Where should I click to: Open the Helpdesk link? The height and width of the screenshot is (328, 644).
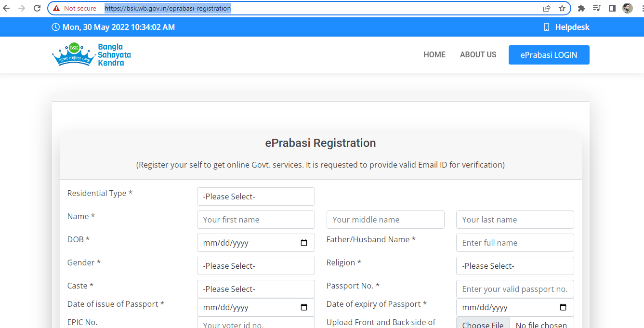click(566, 27)
